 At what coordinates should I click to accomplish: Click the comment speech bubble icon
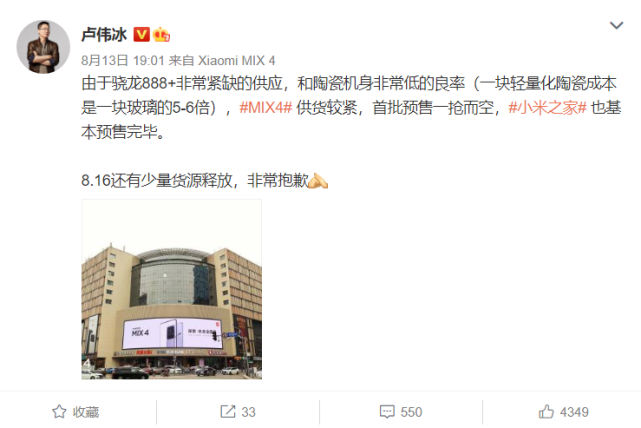coord(387,412)
